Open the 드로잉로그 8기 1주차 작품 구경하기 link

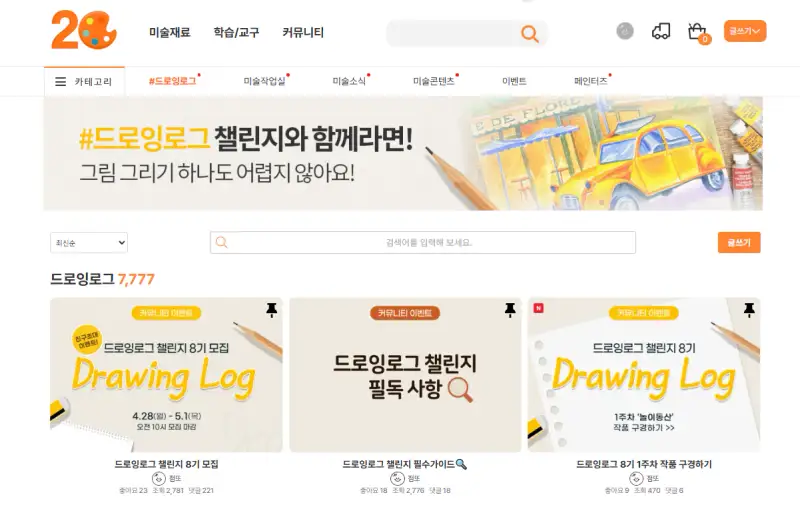[644, 464]
